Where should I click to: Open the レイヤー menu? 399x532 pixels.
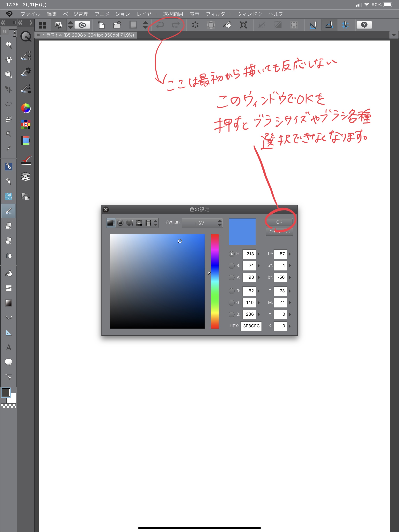pyautogui.click(x=146, y=14)
